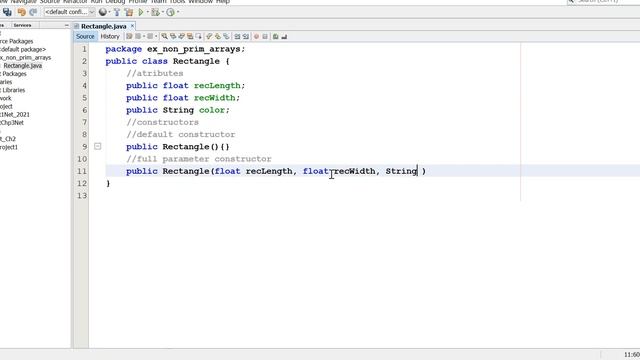Select the Rectangle.java editor tab
The height and width of the screenshot is (360, 640).
point(104,26)
